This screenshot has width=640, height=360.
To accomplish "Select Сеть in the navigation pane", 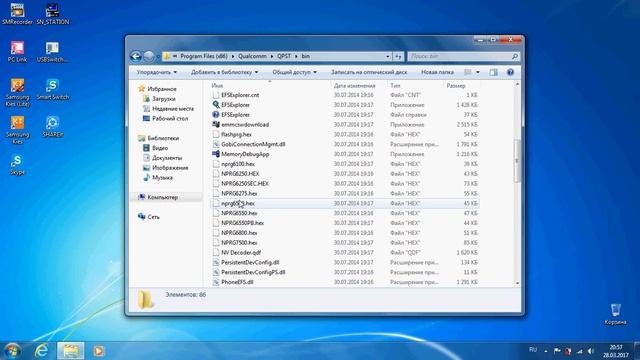I will pos(153,217).
